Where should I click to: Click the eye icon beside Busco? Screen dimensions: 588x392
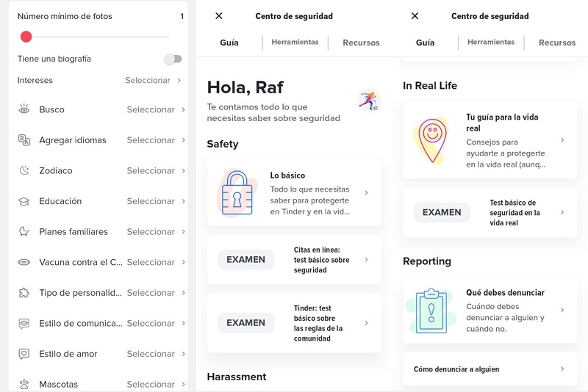click(x=24, y=109)
